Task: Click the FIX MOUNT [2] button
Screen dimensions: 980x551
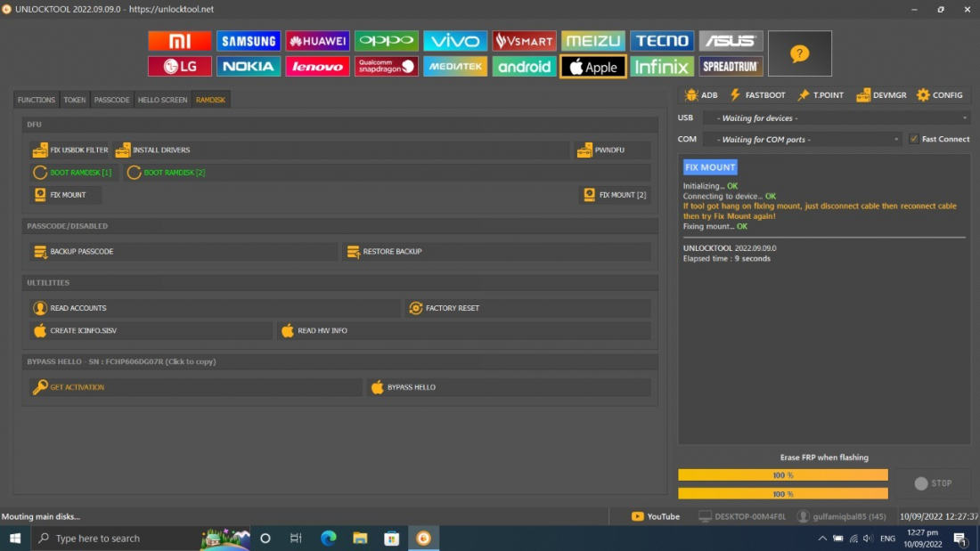Action: tap(616, 195)
